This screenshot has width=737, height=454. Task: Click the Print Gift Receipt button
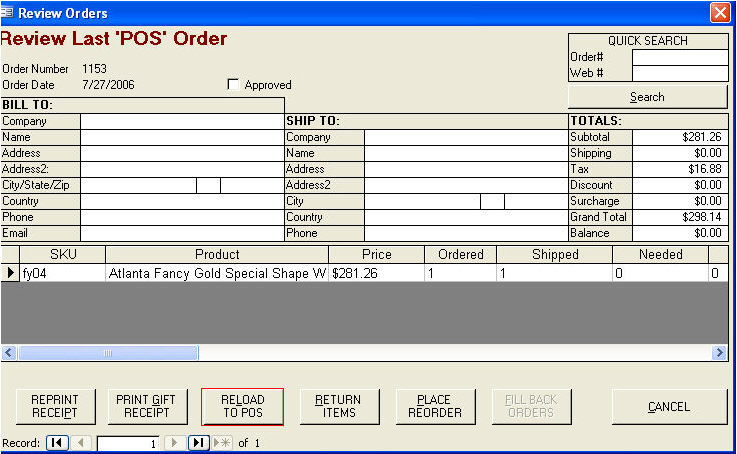click(147, 406)
